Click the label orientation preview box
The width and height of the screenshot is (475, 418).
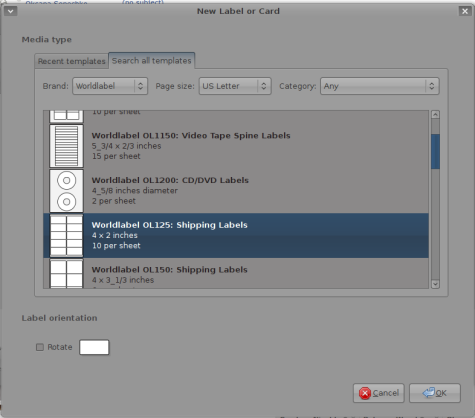pos(94,347)
